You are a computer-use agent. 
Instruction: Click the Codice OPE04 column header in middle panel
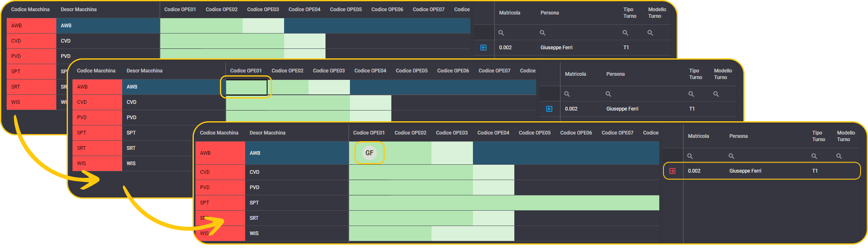pos(370,71)
